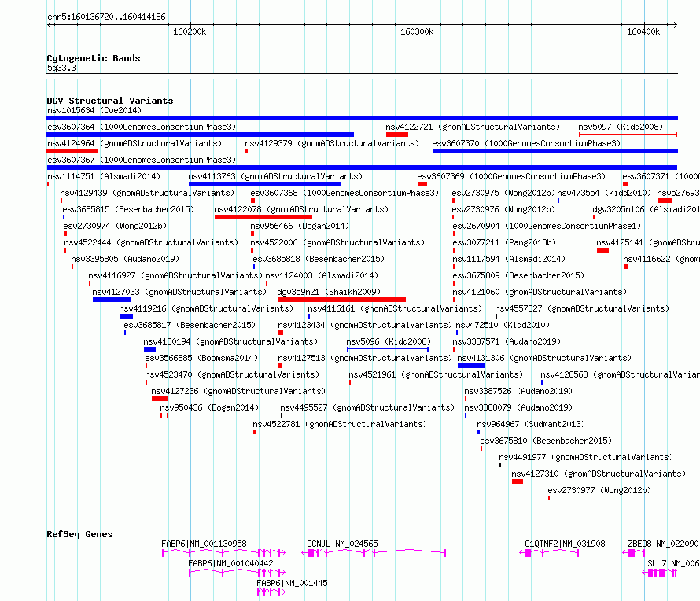700x601 pixels.
Task: Select the esv3607364 blue variant bar
Action: [x=200, y=135]
